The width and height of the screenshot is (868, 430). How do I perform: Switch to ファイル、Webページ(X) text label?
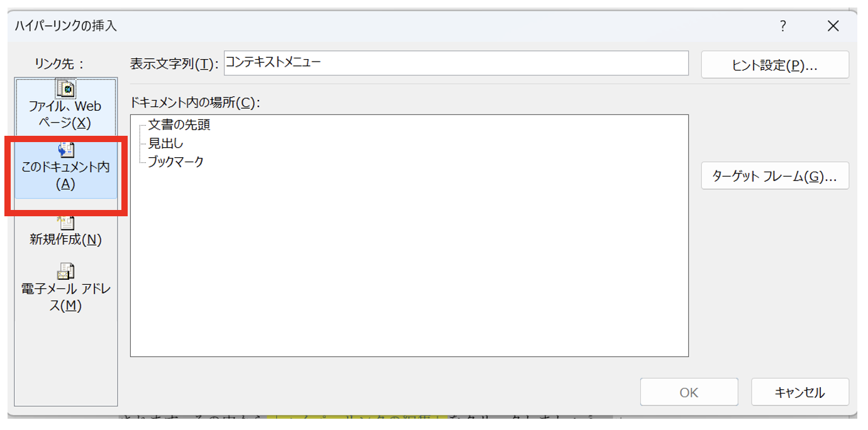65,114
